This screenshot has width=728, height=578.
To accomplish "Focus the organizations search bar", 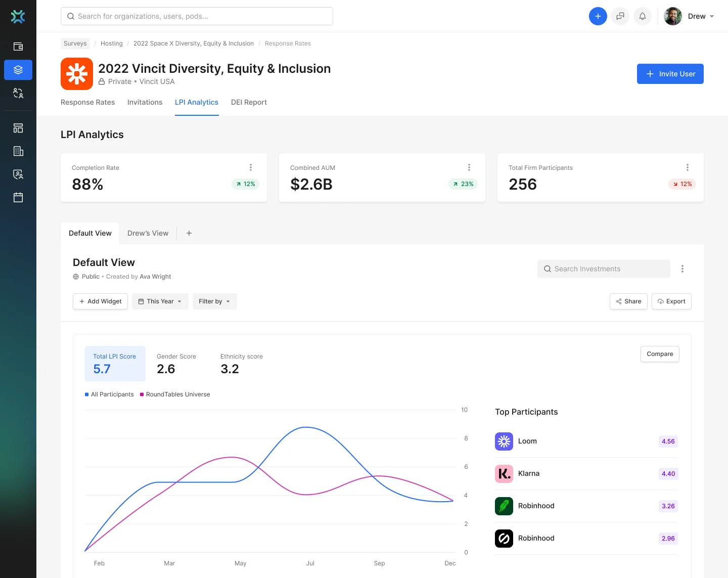I will point(197,16).
